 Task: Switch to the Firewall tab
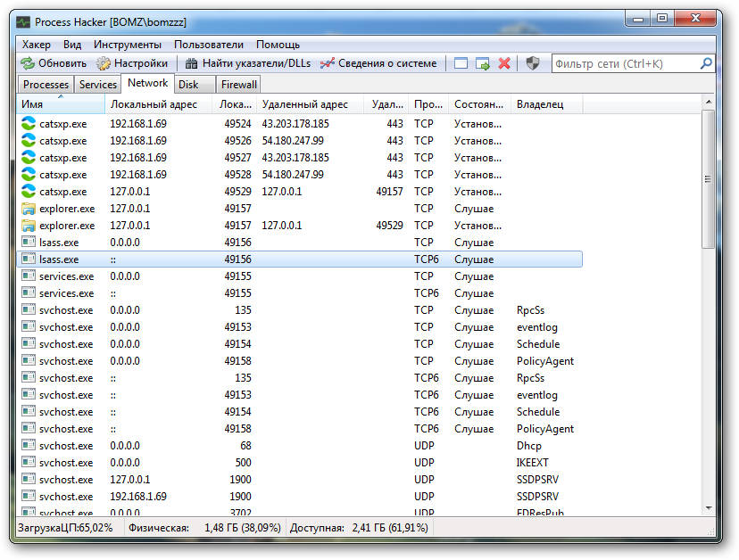[x=238, y=85]
